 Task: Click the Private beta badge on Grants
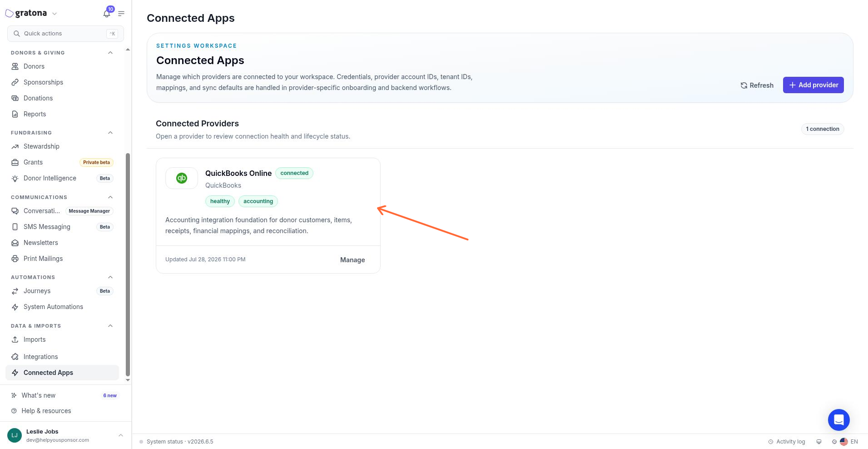96,162
